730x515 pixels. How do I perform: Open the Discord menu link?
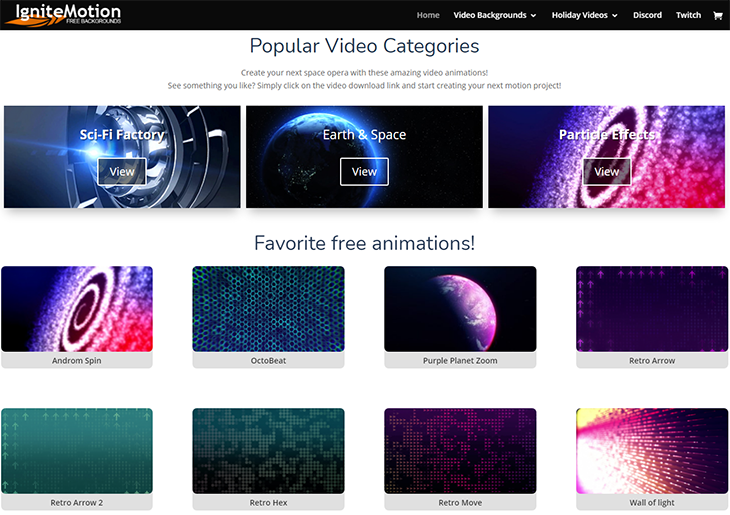647,15
